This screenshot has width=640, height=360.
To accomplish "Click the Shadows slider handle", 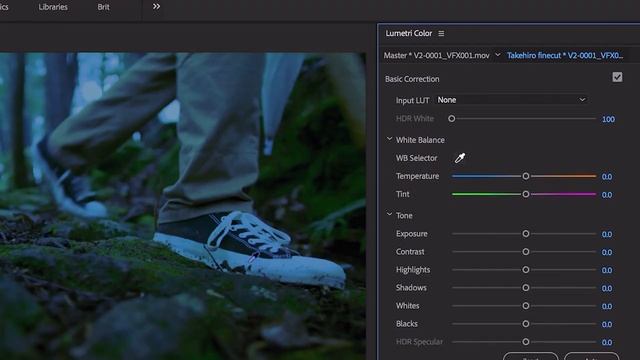I will 526,287.
